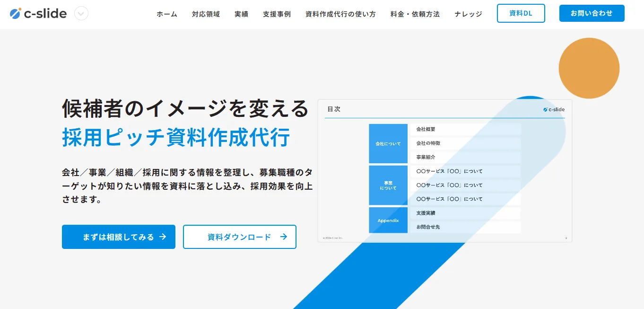The height and width of the screenshot is (309, 644).
Task: Navigate to 料金・依頼方法
Action: tap(415, 14)
